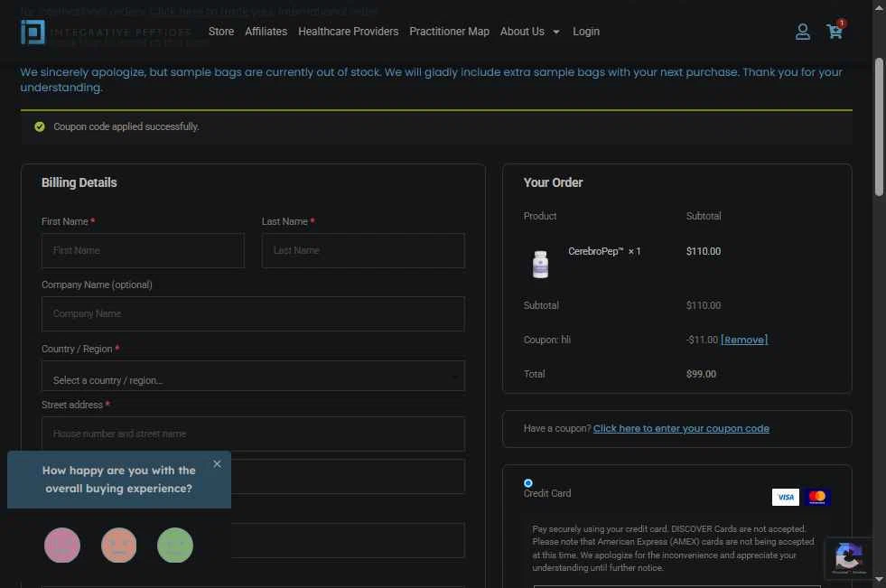Open Country / Region dropdown
886x588 pixels.
click(x=253, y=376)
